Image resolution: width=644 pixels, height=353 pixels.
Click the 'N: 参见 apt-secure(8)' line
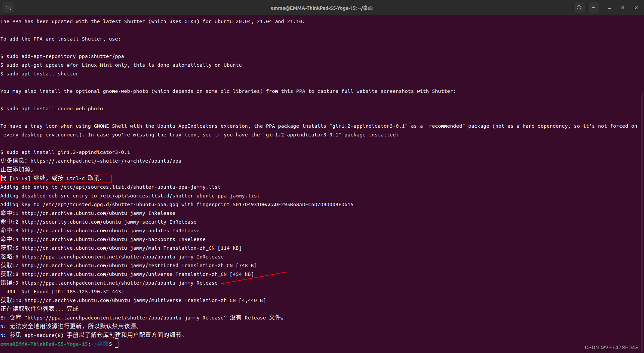(x=93, y=335)
